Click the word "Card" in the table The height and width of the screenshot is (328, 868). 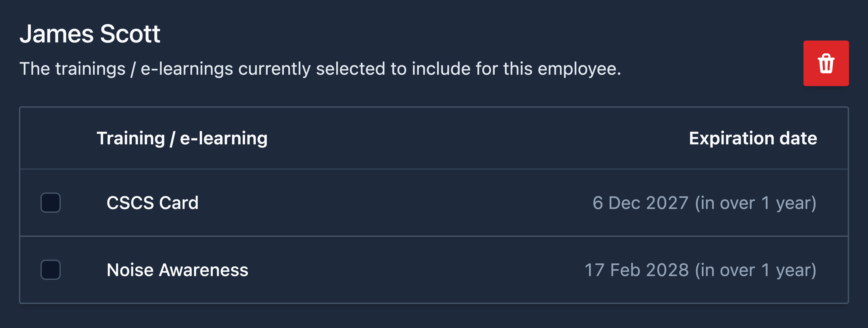click(x=179, y=203)
